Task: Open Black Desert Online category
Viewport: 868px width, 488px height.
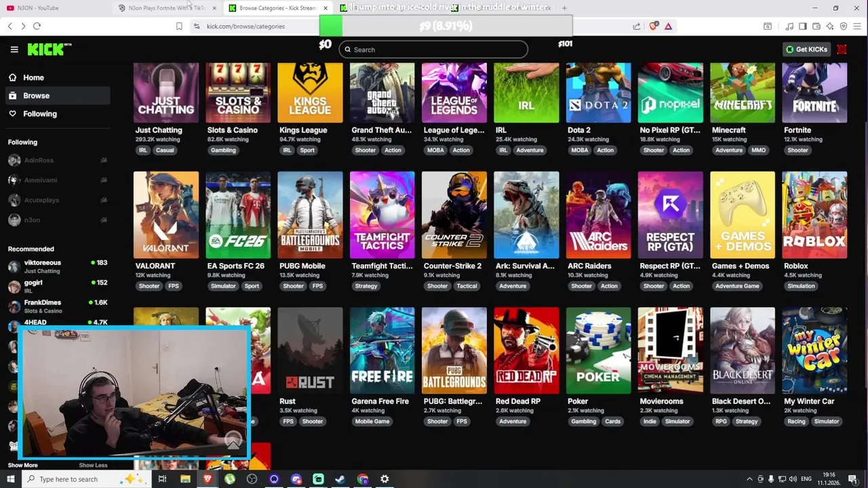Action: (x=743, y=350)
